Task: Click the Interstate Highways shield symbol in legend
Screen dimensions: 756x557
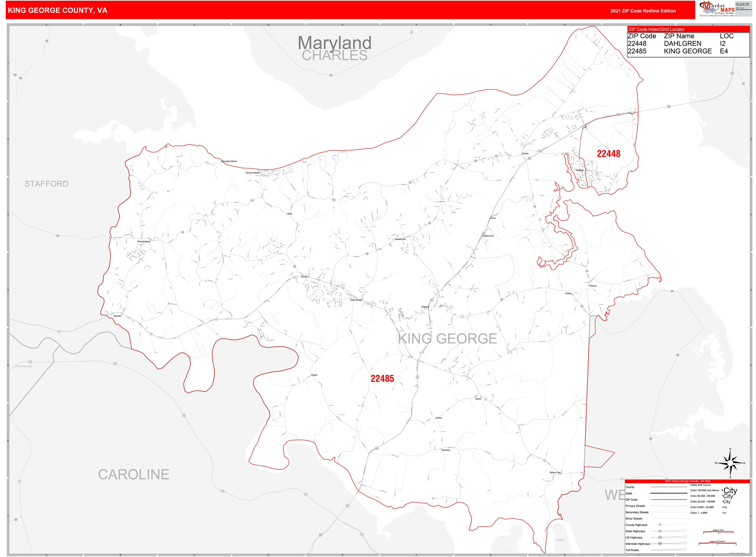Action: click(x=660, y=544)
